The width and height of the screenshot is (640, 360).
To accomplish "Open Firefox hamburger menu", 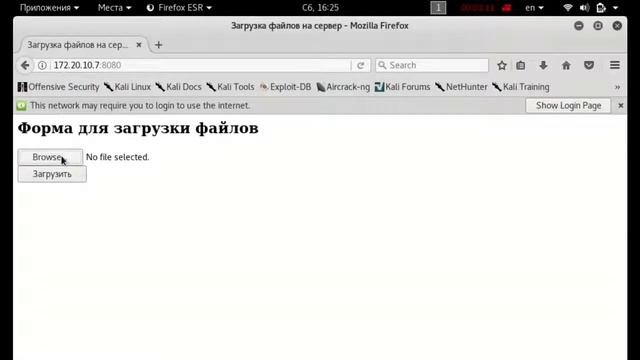I will tap(615, 65).
